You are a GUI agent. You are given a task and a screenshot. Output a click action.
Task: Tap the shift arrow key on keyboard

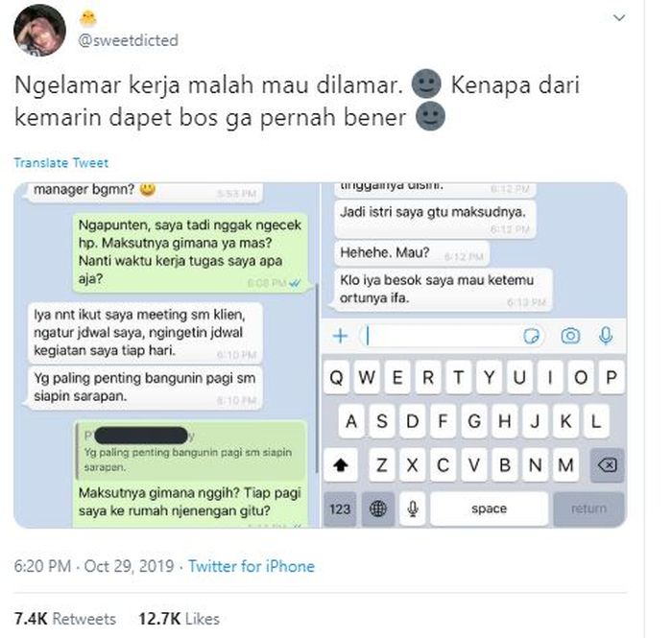(x=341, y=464)
